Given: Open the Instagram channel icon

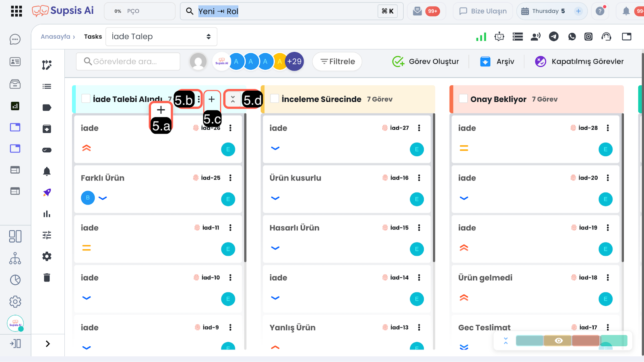Looking at the screenshot, I should click(x=588, y=37).
